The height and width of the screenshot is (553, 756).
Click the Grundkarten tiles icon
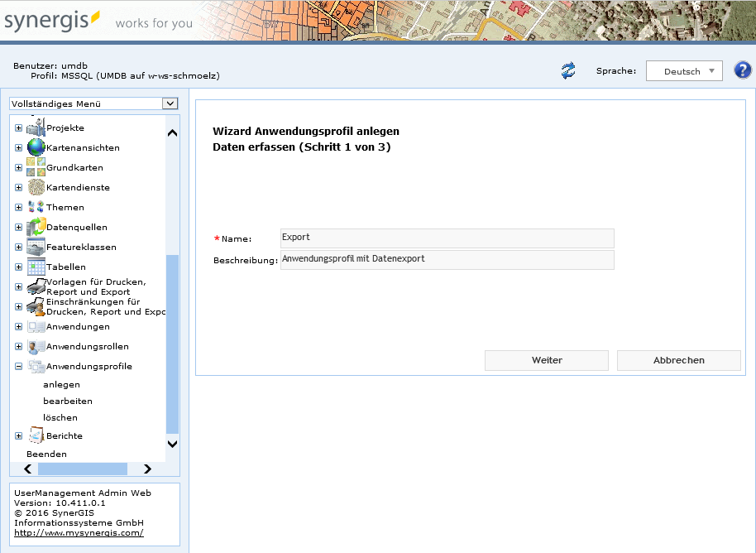click(36, 167)
